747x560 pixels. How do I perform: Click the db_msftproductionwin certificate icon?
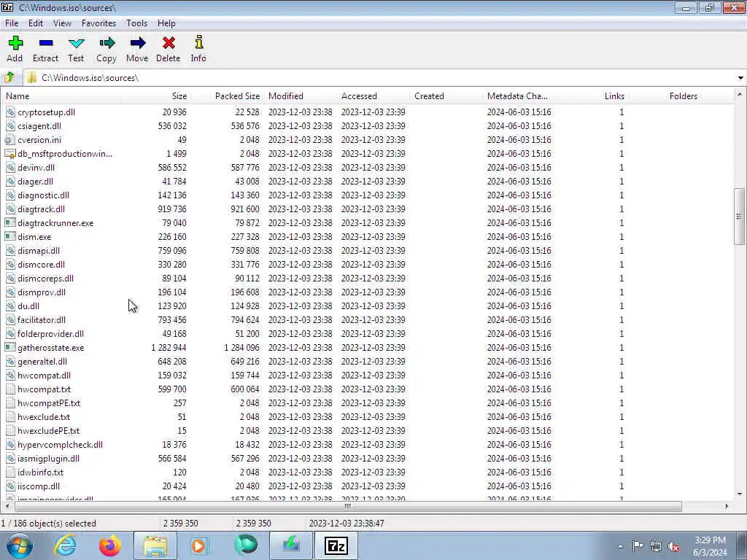coord(10,153)
